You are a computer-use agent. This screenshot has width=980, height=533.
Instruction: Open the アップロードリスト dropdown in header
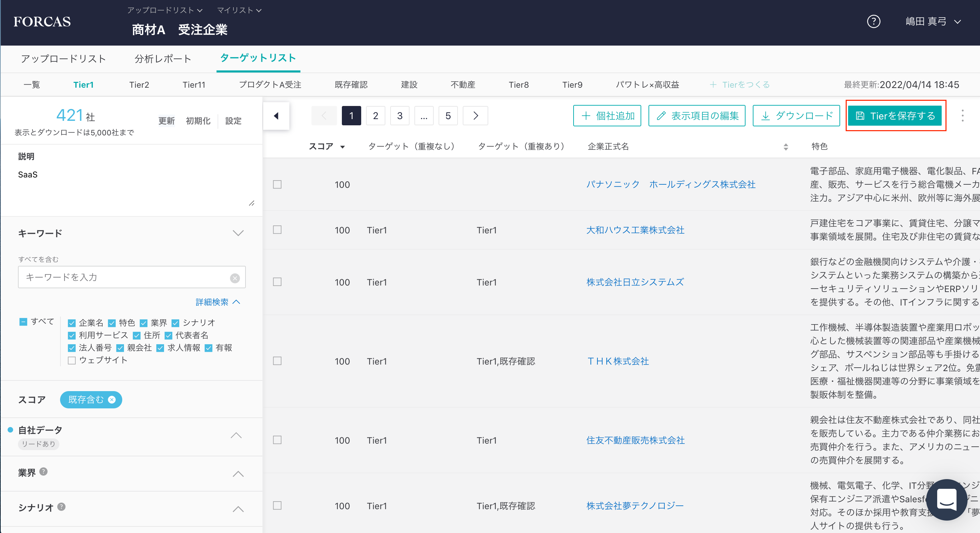(164, 10)
